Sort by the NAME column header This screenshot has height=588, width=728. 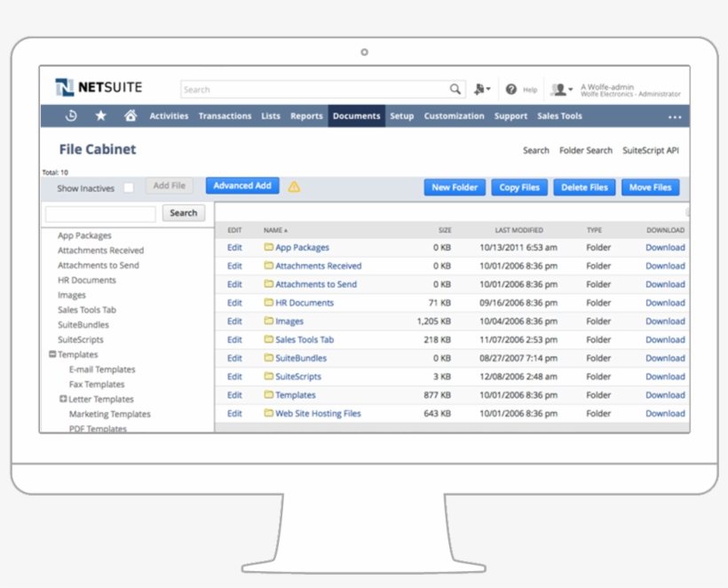(x=274, y=229)
